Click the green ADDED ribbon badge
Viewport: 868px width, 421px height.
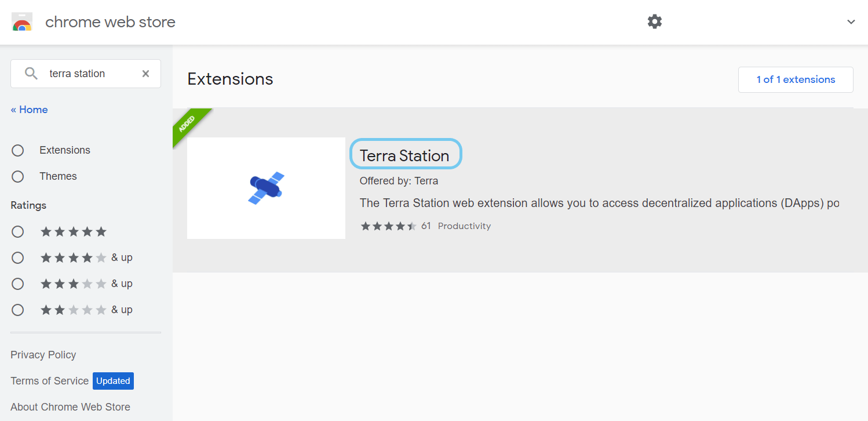click(x=188, y=124)
